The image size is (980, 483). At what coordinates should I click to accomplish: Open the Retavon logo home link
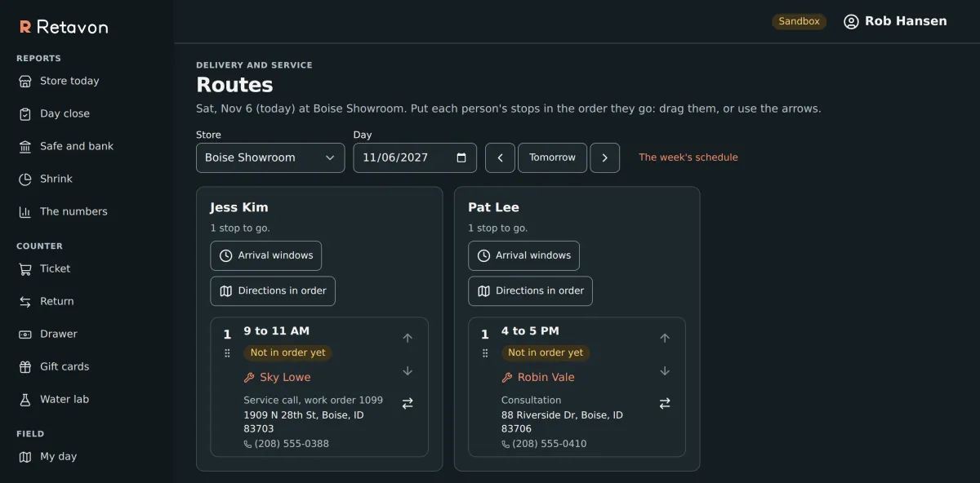click(x=64, y=27)
